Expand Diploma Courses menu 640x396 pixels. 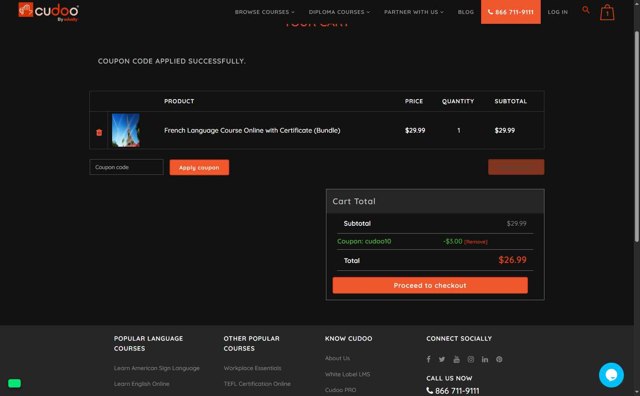tap(339, 12)
